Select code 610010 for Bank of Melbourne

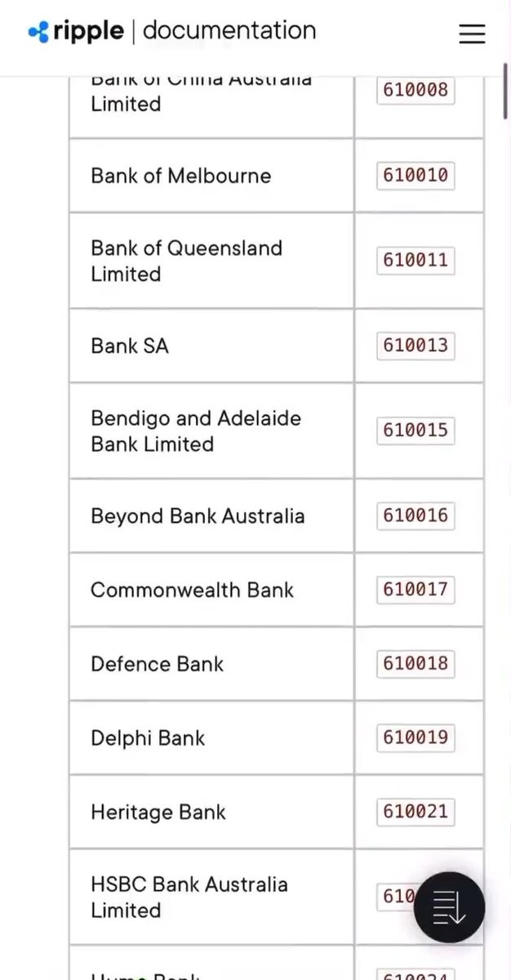pos(415,176)
